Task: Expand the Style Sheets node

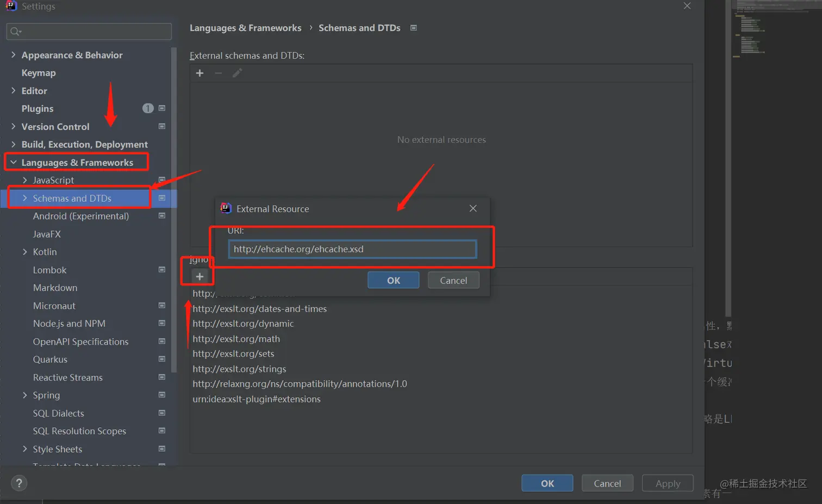Action: (24, 449)
